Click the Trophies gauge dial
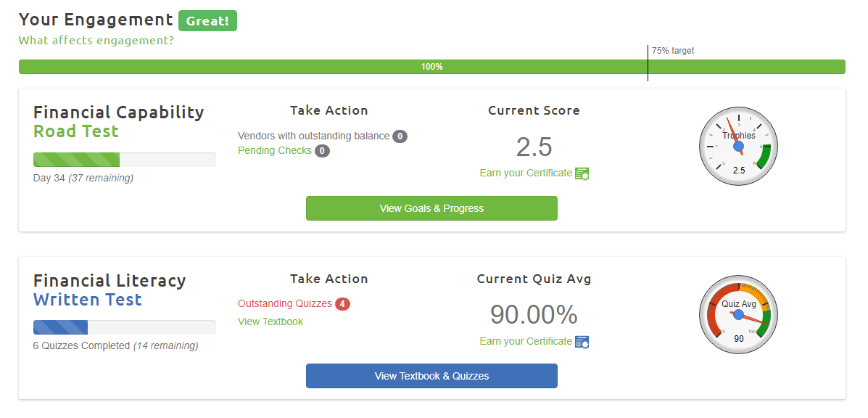868x418 pixels. [x=738, y=146]
